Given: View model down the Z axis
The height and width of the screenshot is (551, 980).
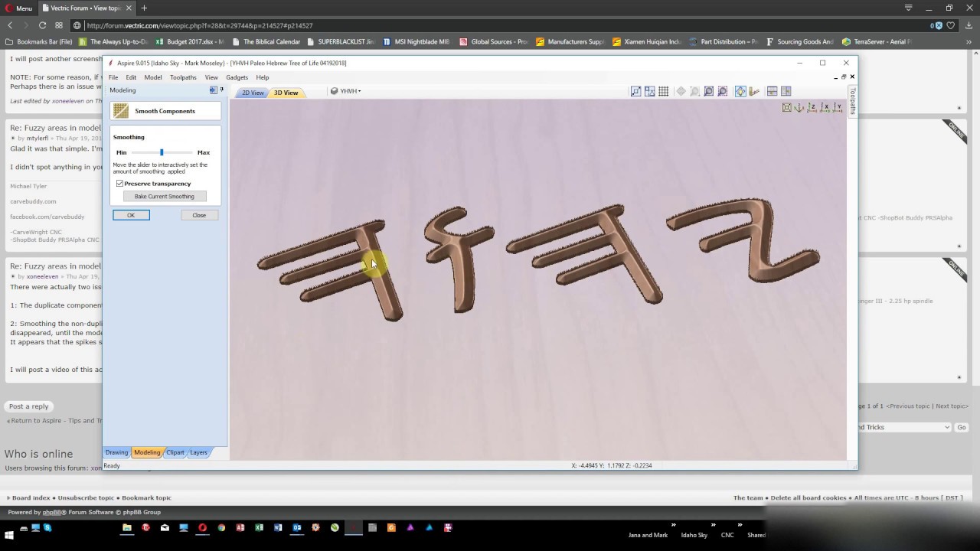Looking at the screenshot, I should (812, 107).
